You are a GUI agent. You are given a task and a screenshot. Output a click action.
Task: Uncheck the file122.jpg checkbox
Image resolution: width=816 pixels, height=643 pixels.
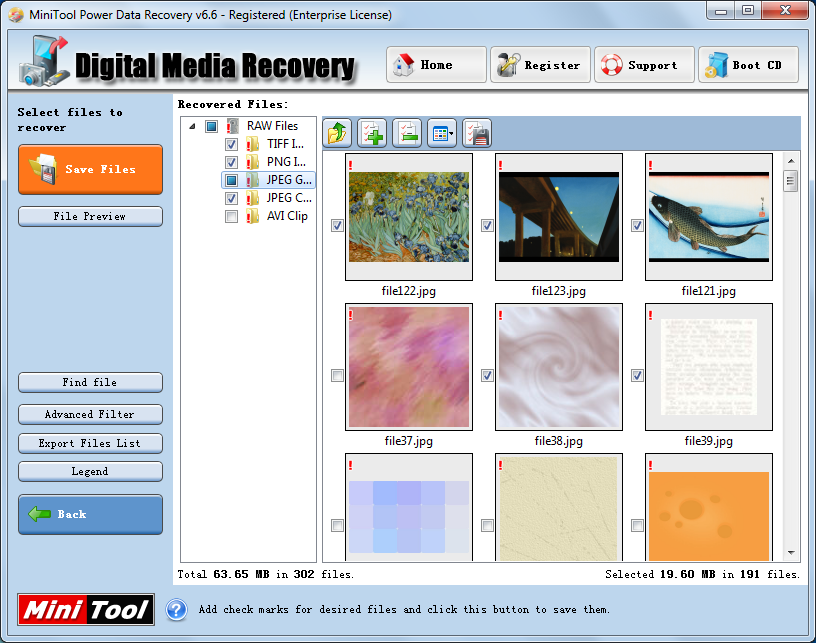(337, 225)
